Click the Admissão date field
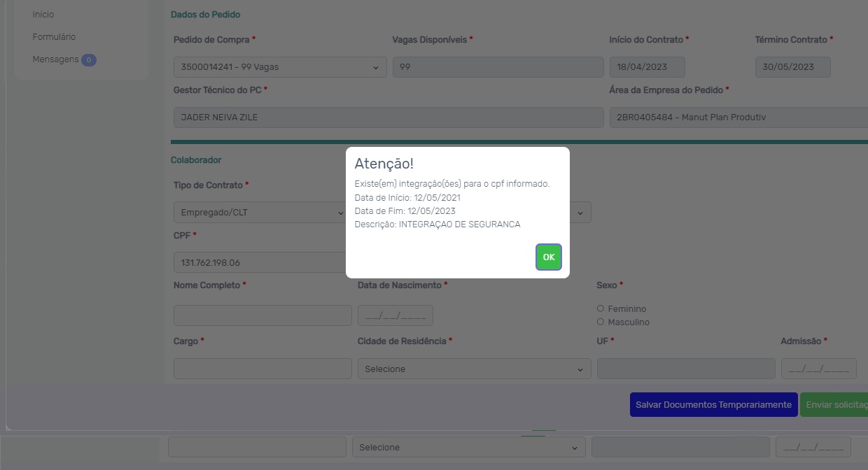868x470 pixels. (x=818, y=369)
